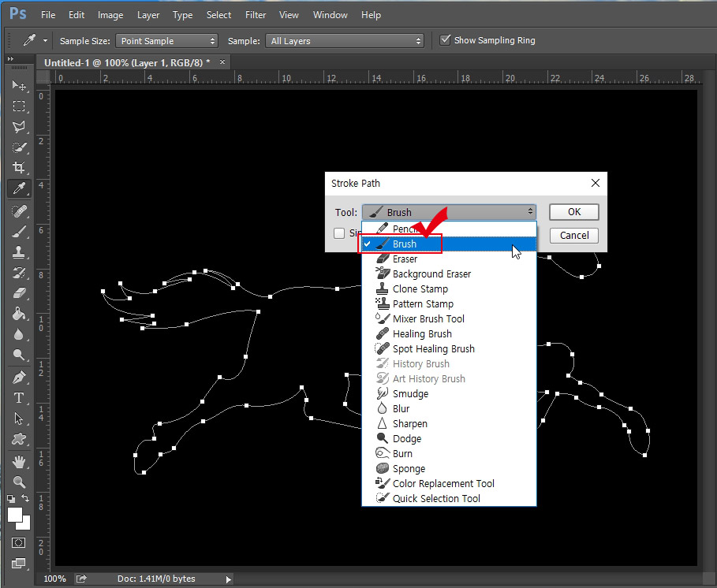
Task: Choose Smudge from the tool list
Action: pyautogui.click(x=449, y=394)
